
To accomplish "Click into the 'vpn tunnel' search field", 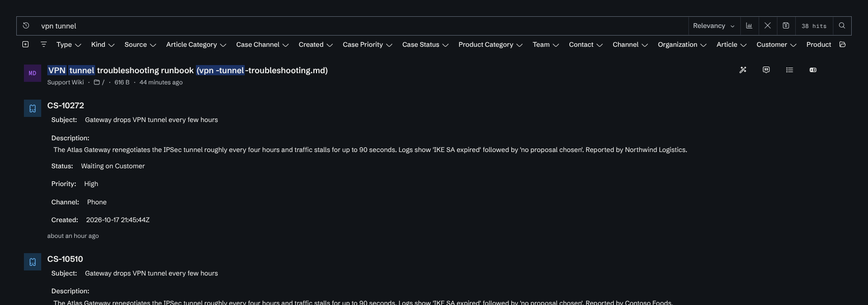I will tap(361, 26).
